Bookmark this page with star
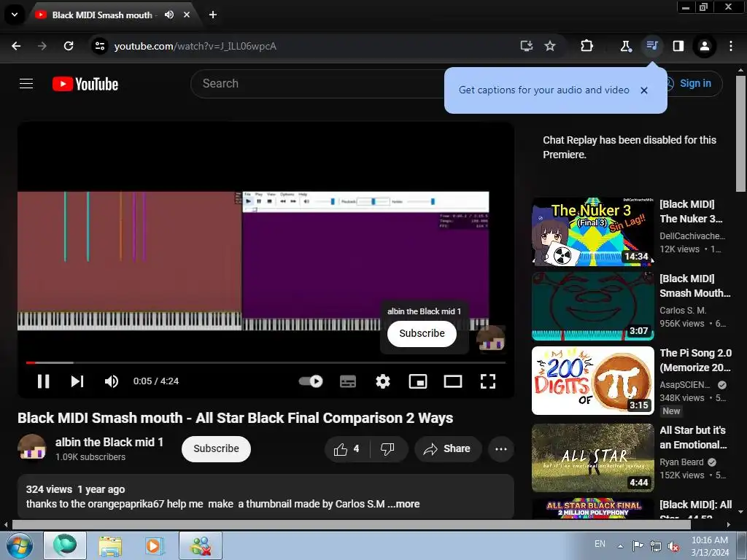747x560 pixels. pyautogui.click(x=550, y=46)
